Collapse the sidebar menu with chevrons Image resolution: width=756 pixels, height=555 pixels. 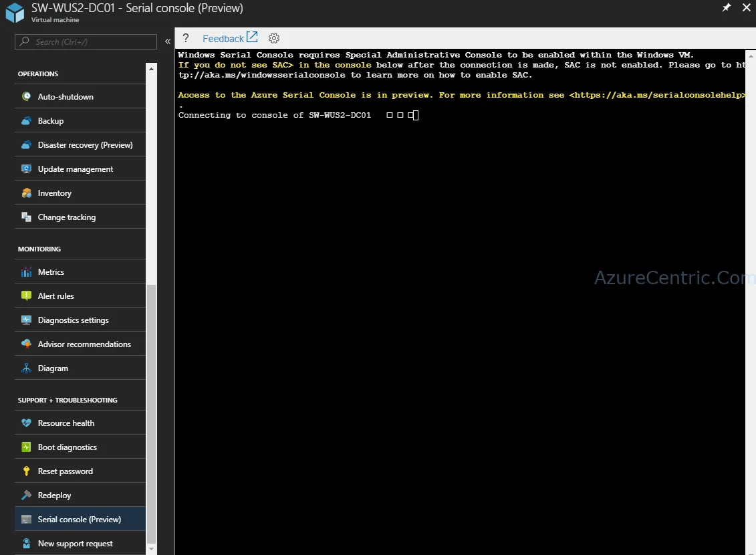coord(167,41)
